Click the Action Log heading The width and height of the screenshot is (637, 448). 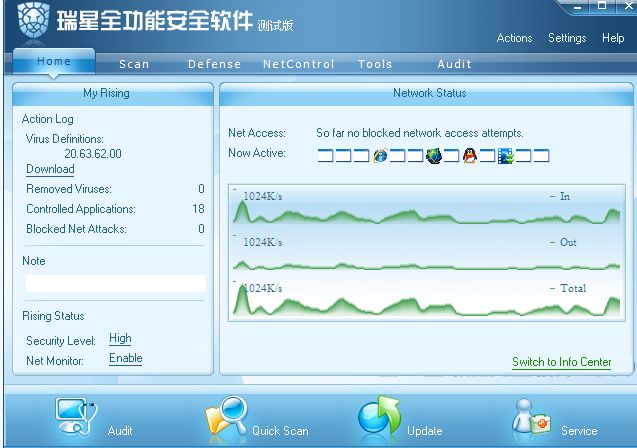click(x=48, y=119)
